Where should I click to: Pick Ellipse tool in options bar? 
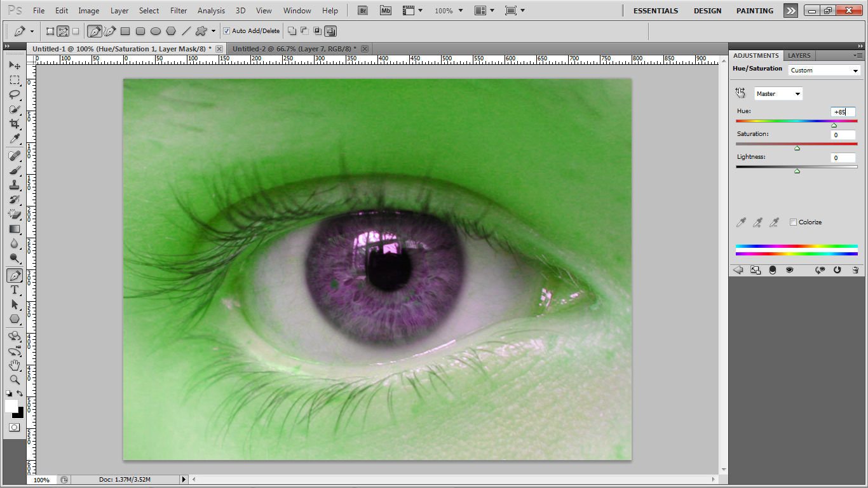[156, 30]
